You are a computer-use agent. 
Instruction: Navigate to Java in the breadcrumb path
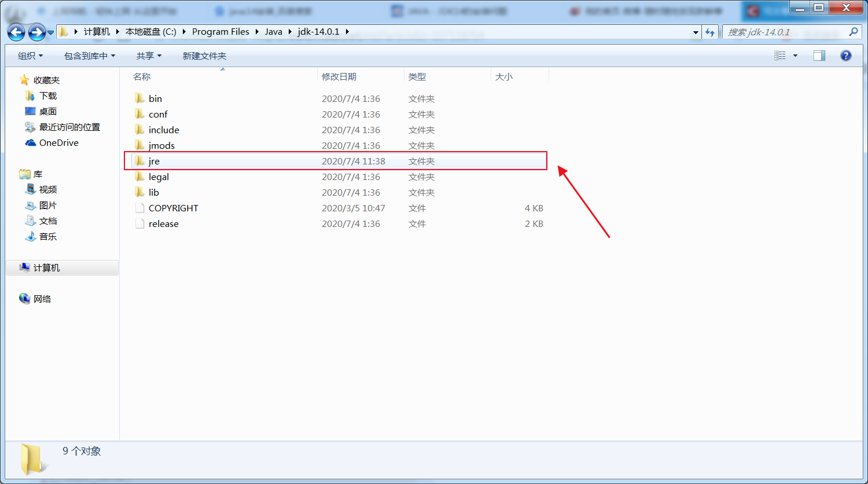[x=273, y=31]
